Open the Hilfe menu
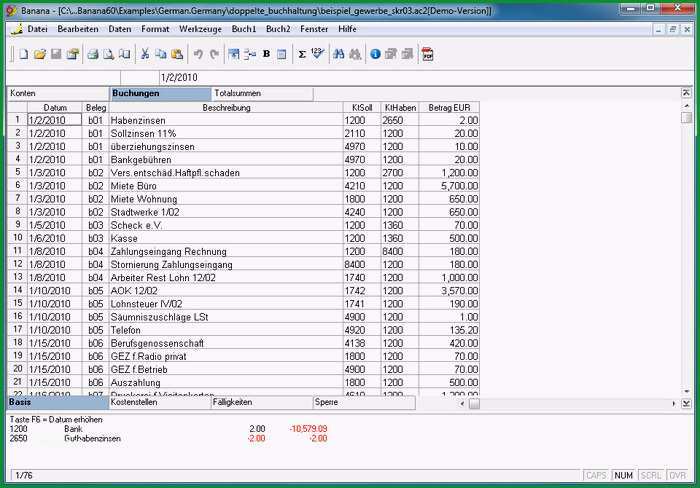The height and width of the screenshot is (488, 700). [x=347, y=29]
